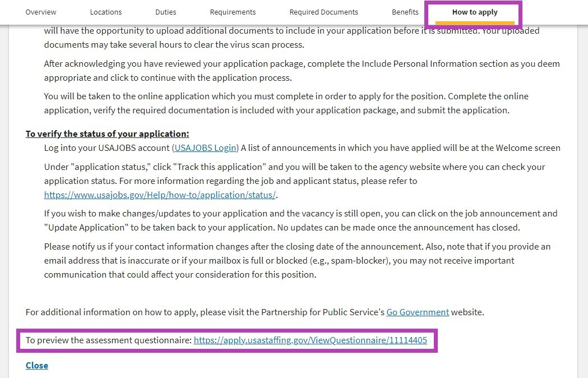This screenshot has height=378, width=588.
Task: Click the paragraph starting 'Please notify us if your contact'
Action: 297,261
